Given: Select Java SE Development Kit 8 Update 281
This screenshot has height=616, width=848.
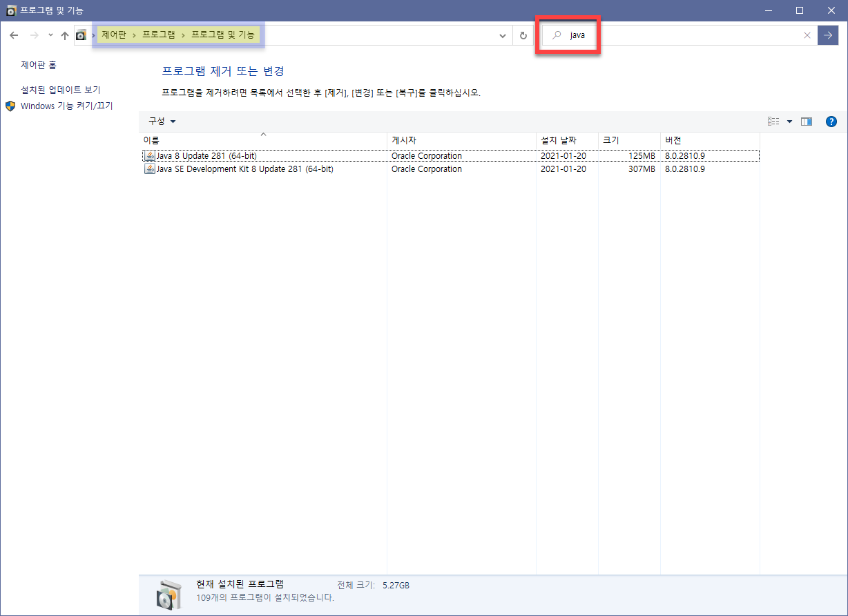Looking at the screenshot, I should (450, 169).
